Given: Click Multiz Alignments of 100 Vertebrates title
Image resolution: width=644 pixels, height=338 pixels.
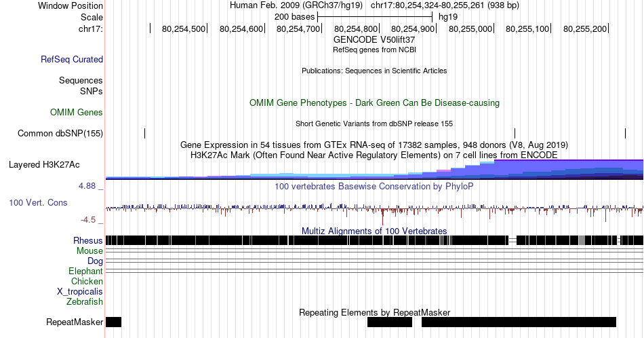Looking at the screenshot, I should pos(374,231).
